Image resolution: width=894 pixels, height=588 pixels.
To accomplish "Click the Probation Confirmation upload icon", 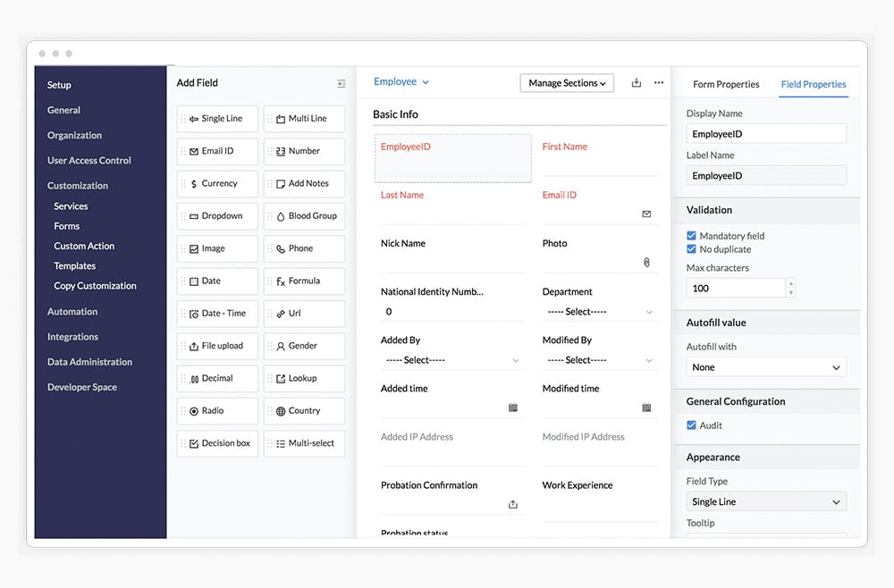I will pyautogui.click(x=513, y=504).
